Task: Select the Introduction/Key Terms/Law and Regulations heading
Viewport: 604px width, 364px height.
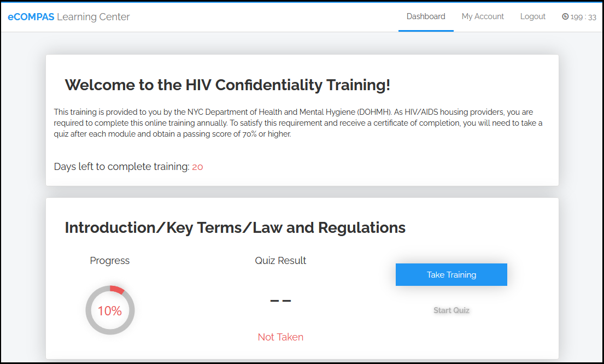Action: (235, 227)
